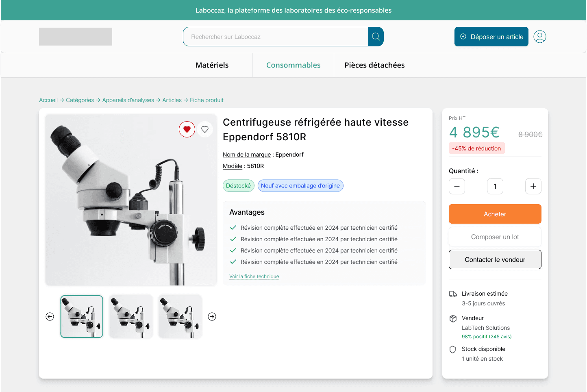Open Appareils d'analyses breadcrumb link
This screenshot has height=392, width=587.
pos(128,100)
